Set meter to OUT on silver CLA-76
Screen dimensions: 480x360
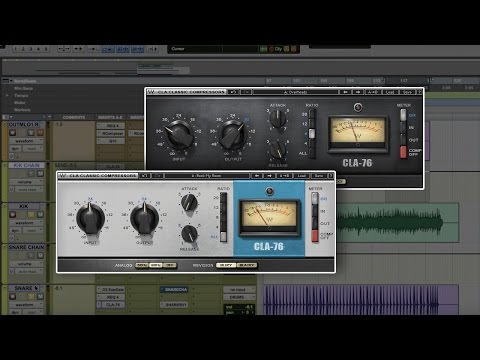315,223
